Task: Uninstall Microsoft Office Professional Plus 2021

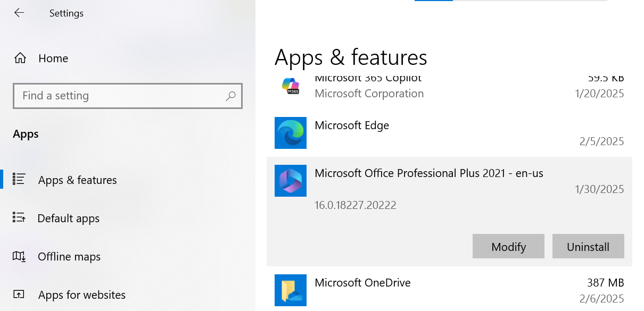Action: (x=588, y=247)
